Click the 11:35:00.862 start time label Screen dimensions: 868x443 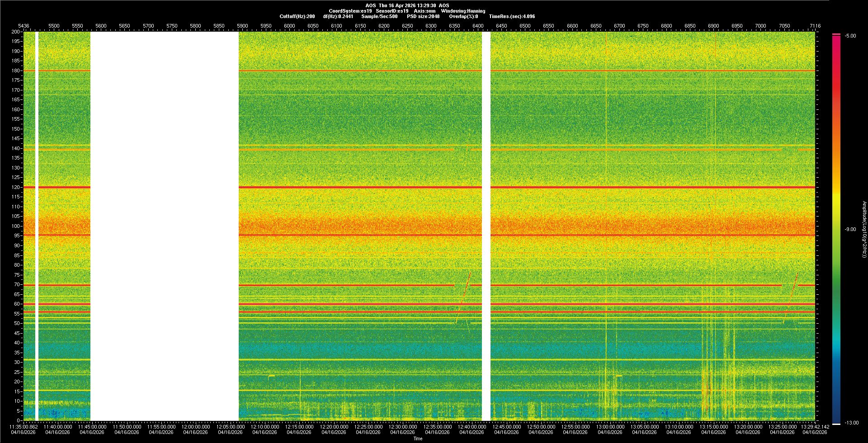[24, 427]
